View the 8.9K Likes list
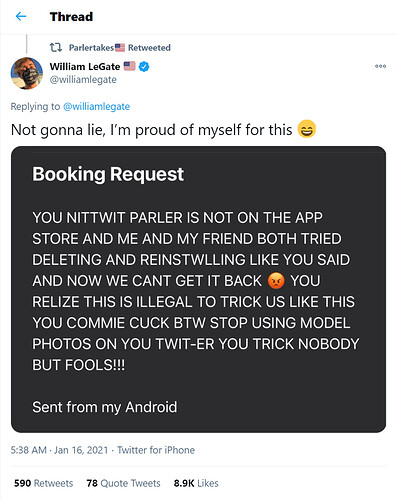Image resolution: width=397 pixels, height=499 pixels. click(x=196, y=483)
